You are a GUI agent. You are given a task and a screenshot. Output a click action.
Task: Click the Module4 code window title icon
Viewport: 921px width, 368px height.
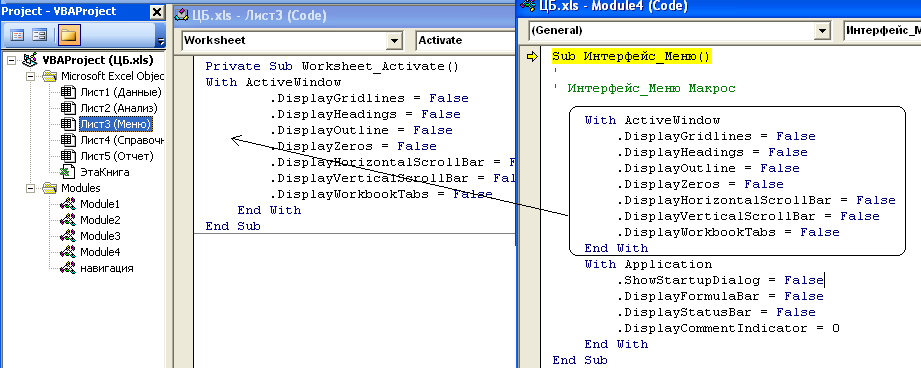pos(527,5)
